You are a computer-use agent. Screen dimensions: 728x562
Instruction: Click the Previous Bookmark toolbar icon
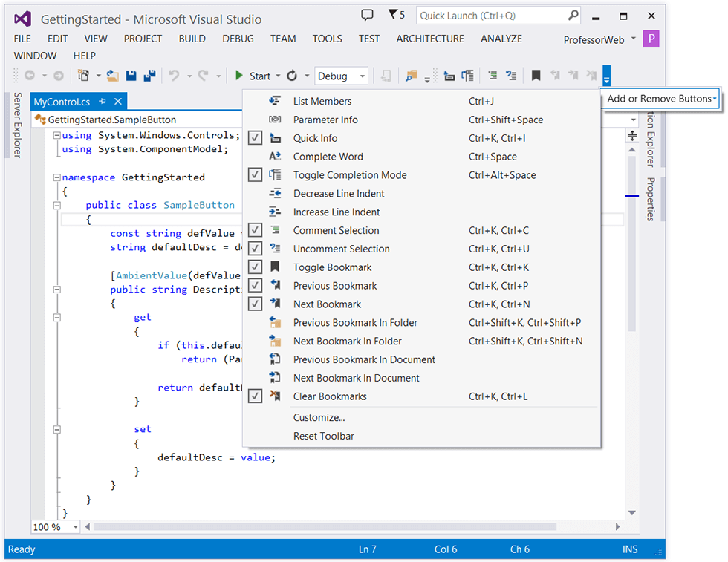pos(555,75)
